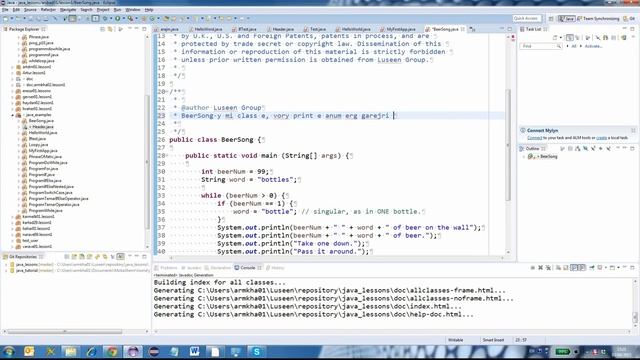640x360 pixels.
Task: Fold the Javadoc comment at line 20
Action: (x=167, y=92)
